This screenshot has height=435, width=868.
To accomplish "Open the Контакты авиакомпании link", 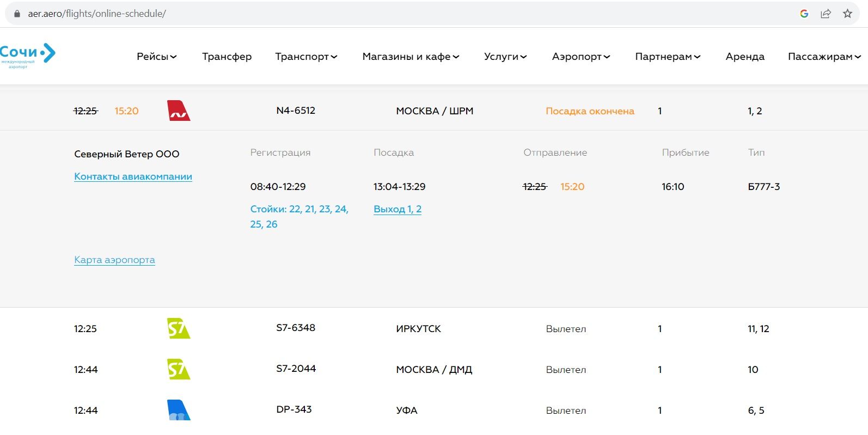I will [133, 176].
